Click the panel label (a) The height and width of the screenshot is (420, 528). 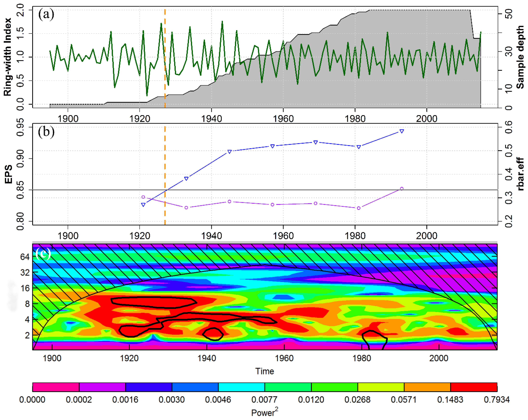pyautogui.click(x=46, y=14)
